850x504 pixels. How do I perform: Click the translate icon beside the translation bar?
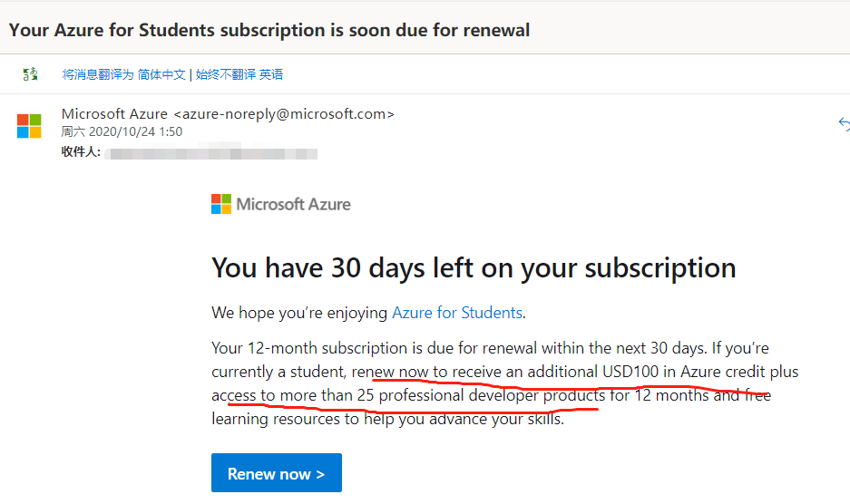(x=31, y=74)
